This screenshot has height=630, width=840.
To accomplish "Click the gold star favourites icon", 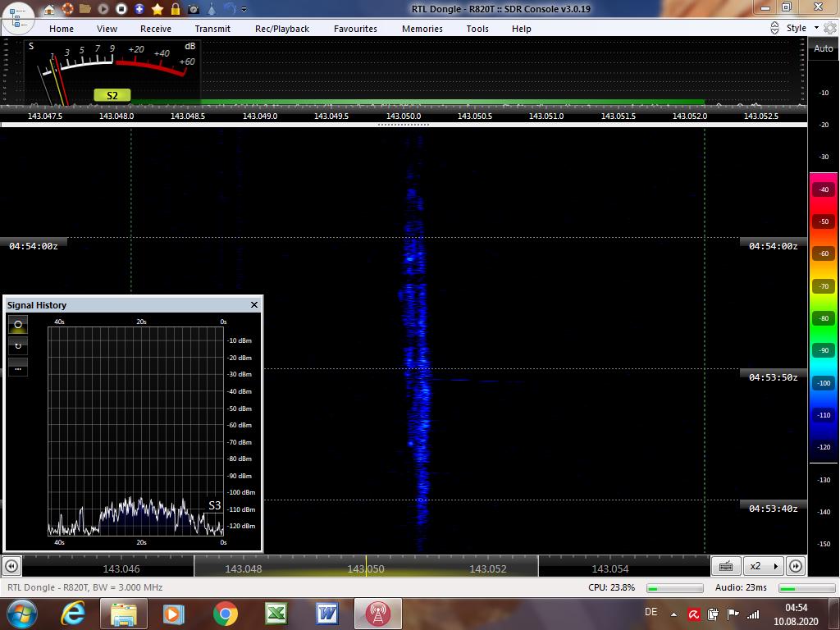I will tap(157, 9).
